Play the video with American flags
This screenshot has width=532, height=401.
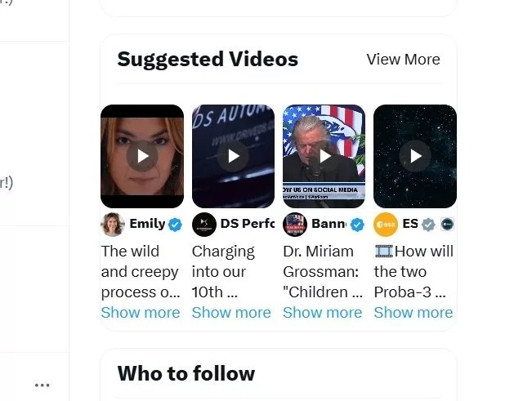324,156
